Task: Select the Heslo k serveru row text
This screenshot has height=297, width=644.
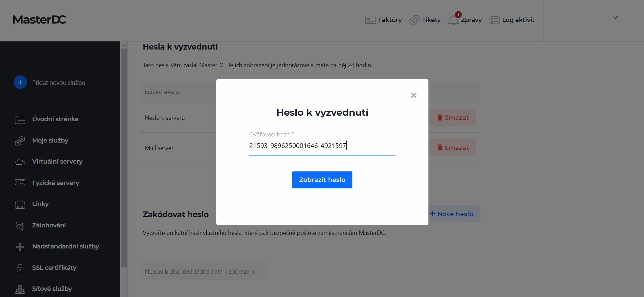Action: click(x=165, y=118)
